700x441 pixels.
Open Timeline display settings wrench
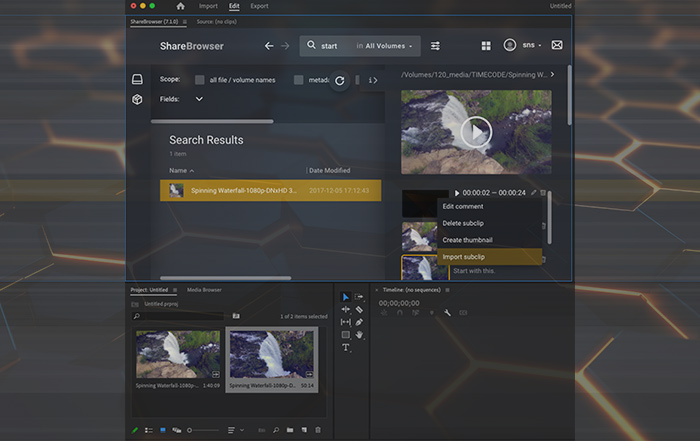[x=447, y=313]
